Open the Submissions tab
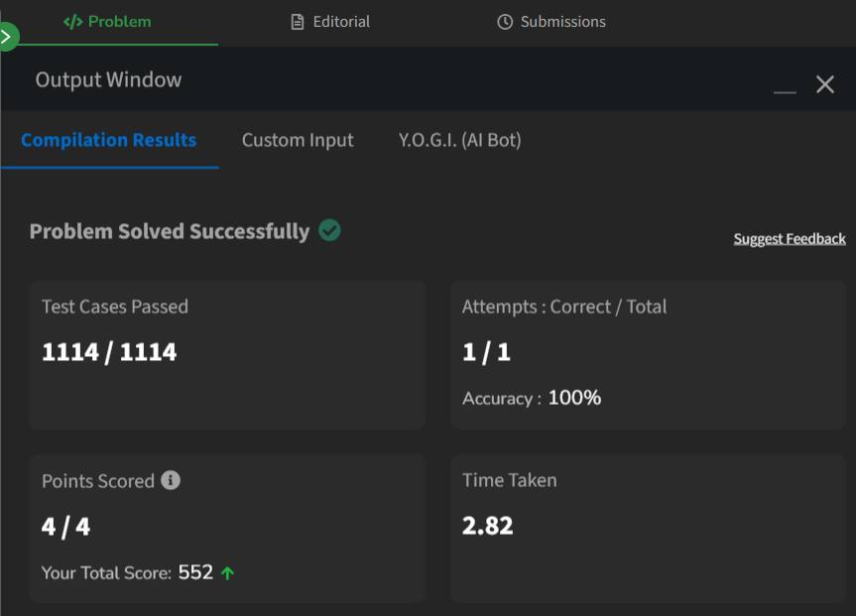856x616 pixels. [x=551, y=22]
